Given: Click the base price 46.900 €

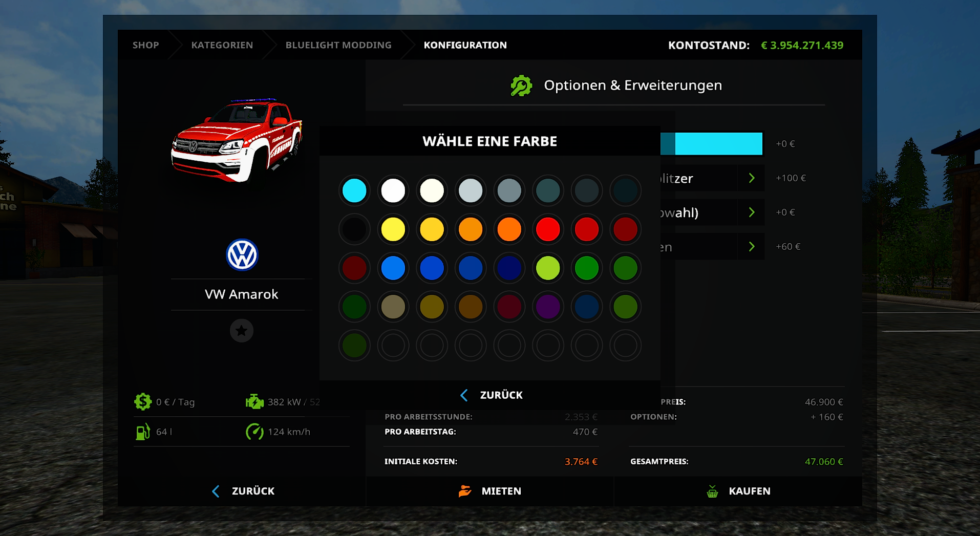Looking at the screenshot, I should coord(824,402).
